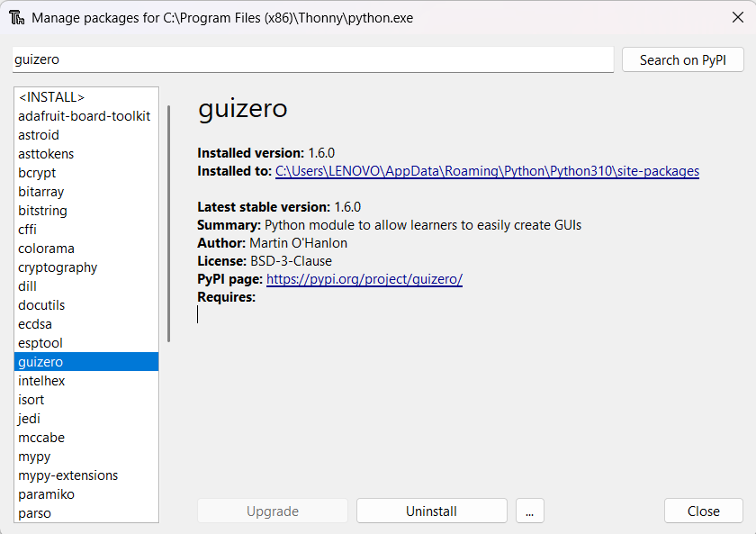Click the Installed version 1.6.0 text

(x=265, y=153)
